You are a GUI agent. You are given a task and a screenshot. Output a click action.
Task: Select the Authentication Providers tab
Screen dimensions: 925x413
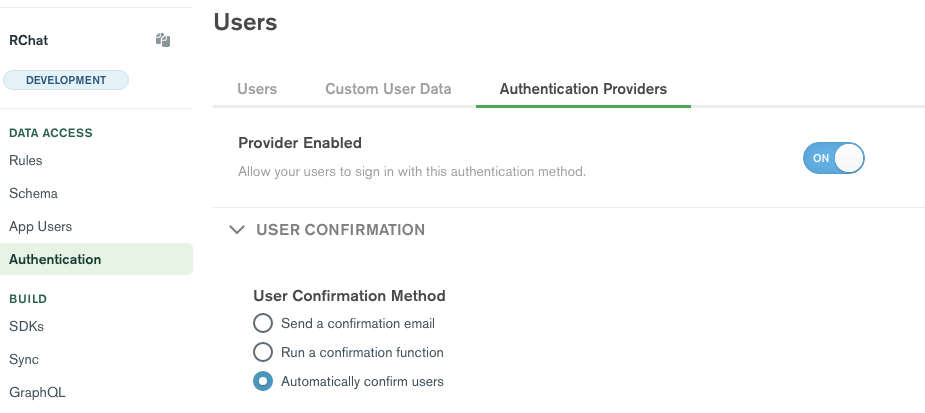[583, 89]
